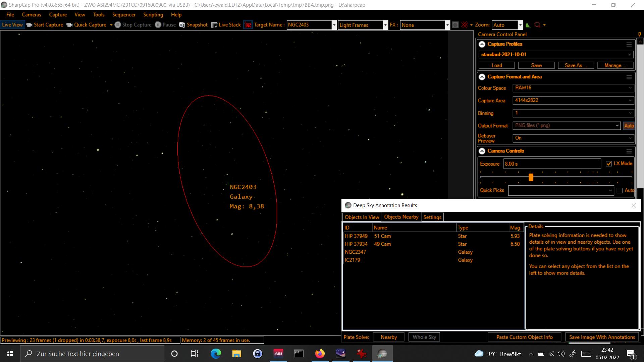Open the Capture Profiles hamburger menu
Viewport: 644px width, 362px height.
pos(629,44)
